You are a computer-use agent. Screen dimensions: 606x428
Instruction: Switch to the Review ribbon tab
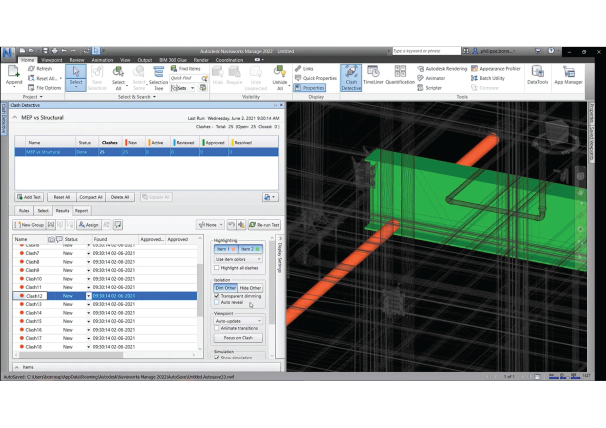(77, 60)
